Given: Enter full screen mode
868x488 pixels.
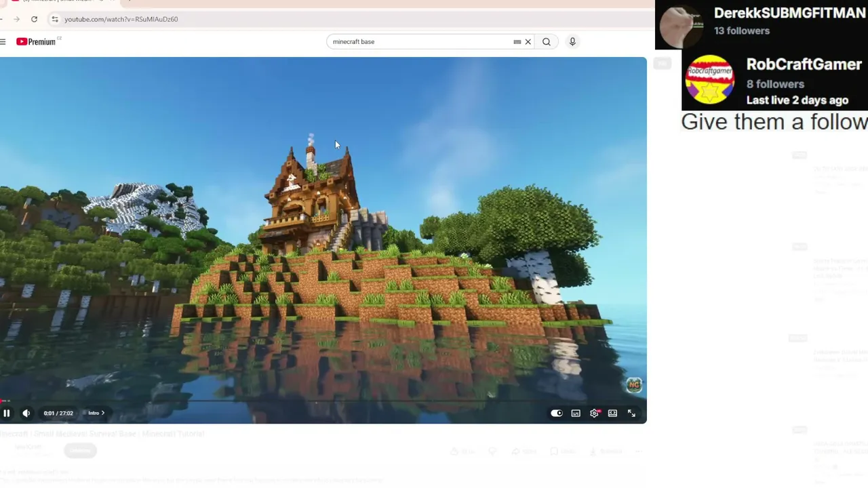Looking at the screenshot, I should point(631,413).
